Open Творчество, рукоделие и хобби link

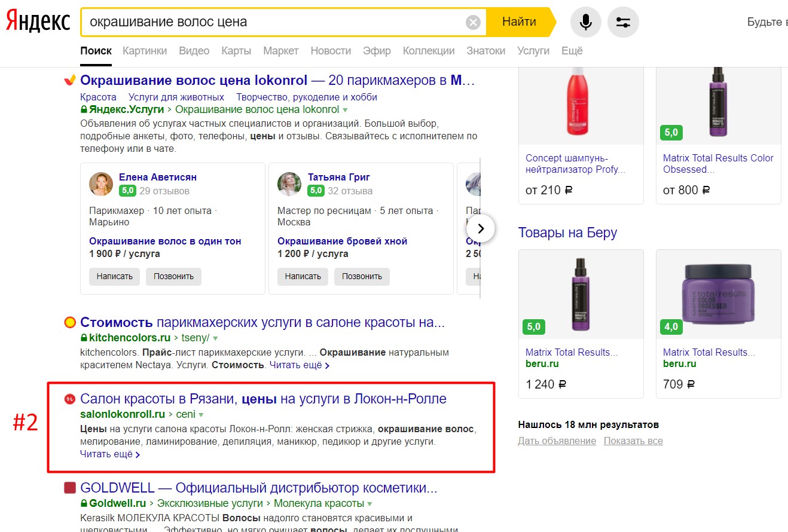tap(307, 97)
